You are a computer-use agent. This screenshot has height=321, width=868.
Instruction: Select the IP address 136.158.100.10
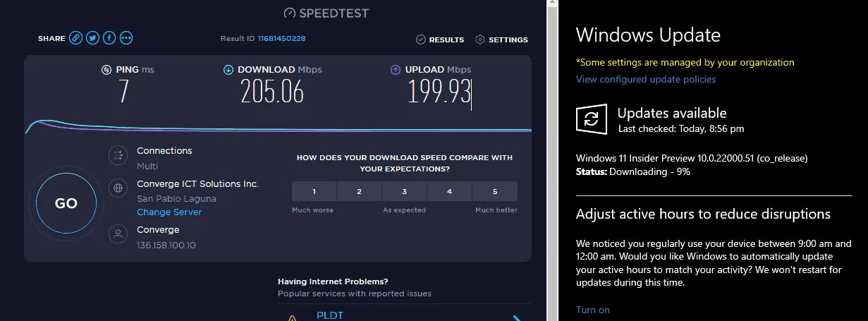166,245
